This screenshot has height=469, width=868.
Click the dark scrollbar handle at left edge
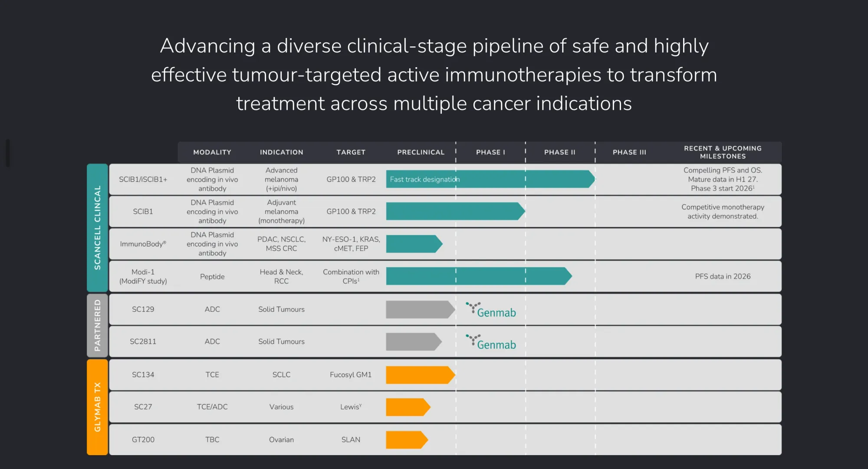pyautogui.click(x=8, y=153)
